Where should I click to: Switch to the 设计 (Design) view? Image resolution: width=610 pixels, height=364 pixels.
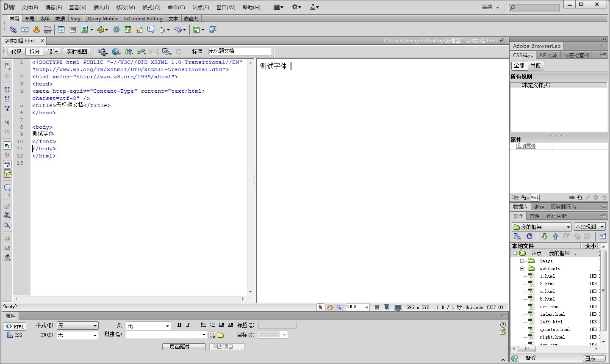coord(53,52)
